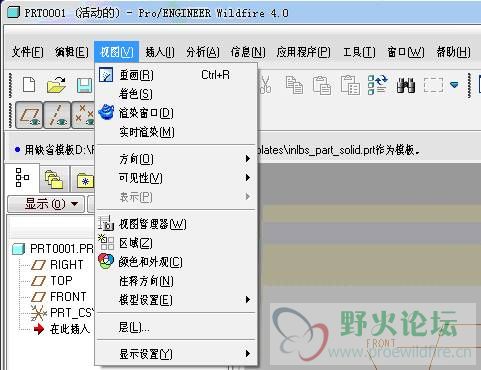The image size is (481, 370).
Task: Click the copy documents toolbar icon
Action: coord(294,85)
